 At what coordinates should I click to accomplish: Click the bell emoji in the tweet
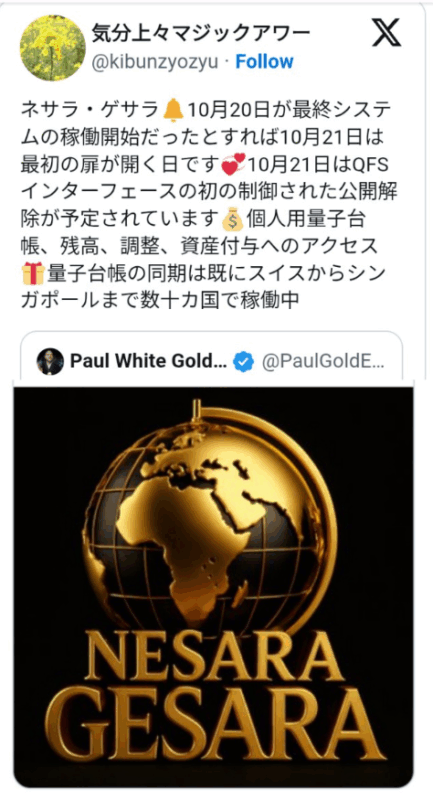click(x=174, y=110)
